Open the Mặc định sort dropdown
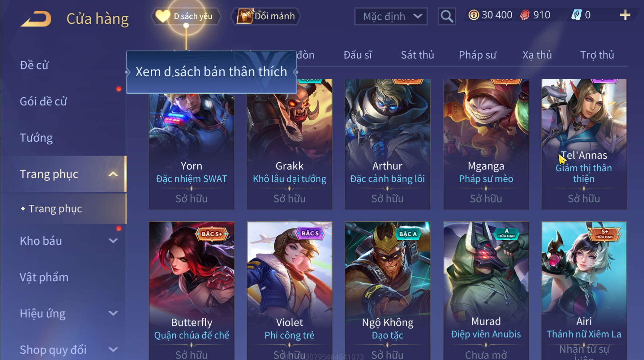 (x=391, y=16)
